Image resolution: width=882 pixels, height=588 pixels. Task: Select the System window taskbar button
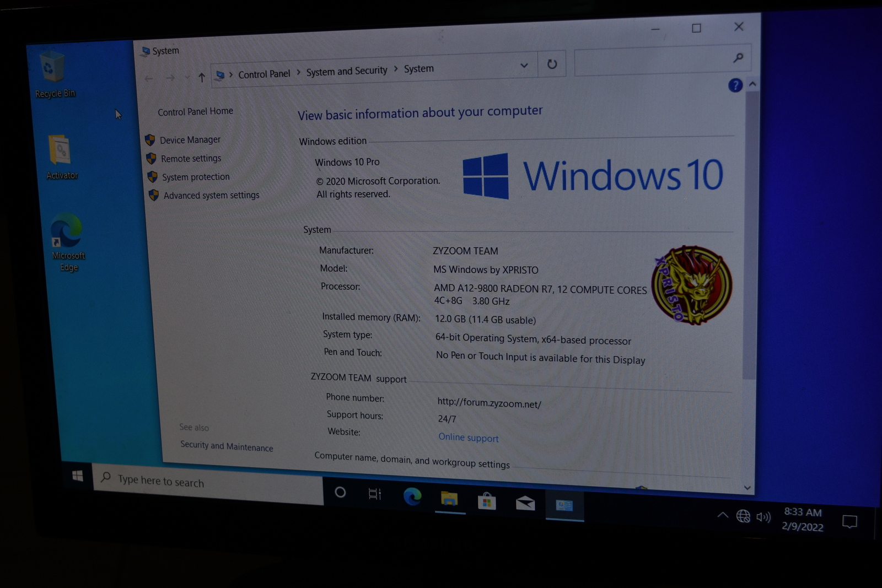564,505
